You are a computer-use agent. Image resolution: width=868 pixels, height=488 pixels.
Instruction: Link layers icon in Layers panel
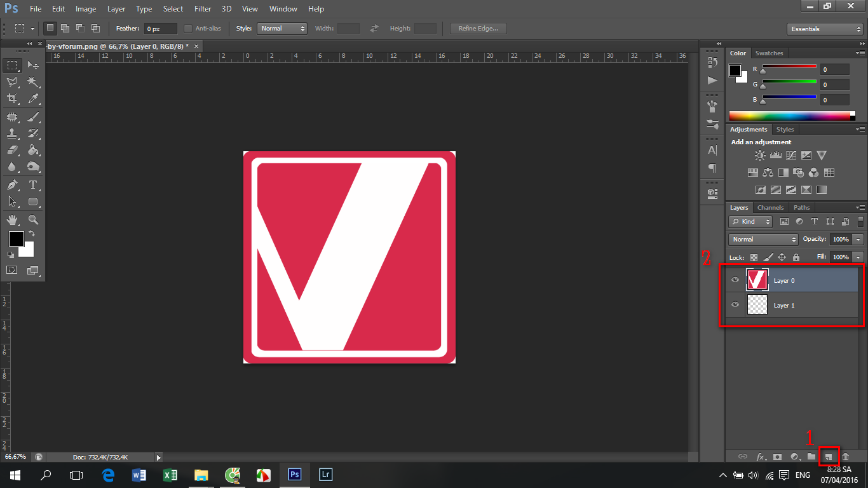[x=742, y=456]
